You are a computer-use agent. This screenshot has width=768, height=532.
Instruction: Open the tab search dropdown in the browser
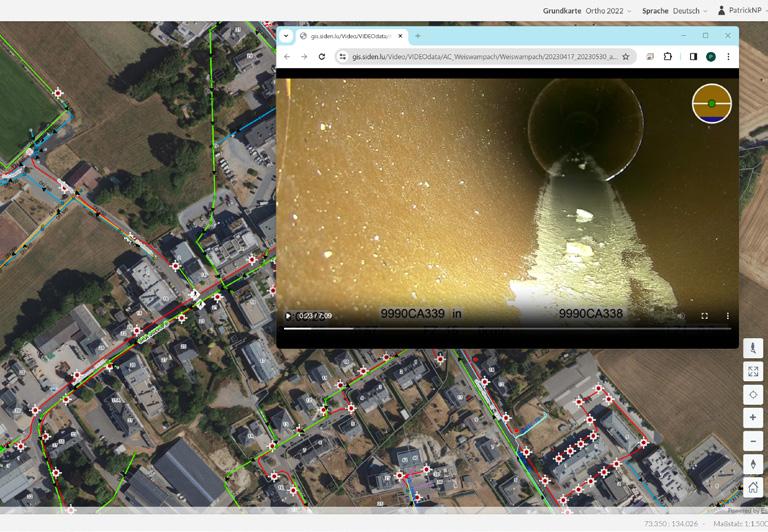(x=286, y=36)
